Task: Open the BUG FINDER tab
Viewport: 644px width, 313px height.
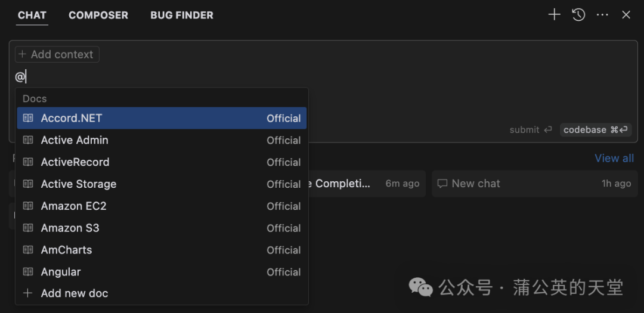Action: (x=181, y=15)
